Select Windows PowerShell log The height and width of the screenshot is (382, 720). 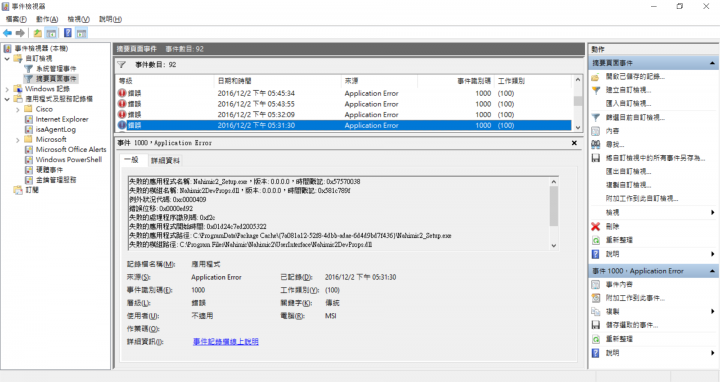[69, 160]
